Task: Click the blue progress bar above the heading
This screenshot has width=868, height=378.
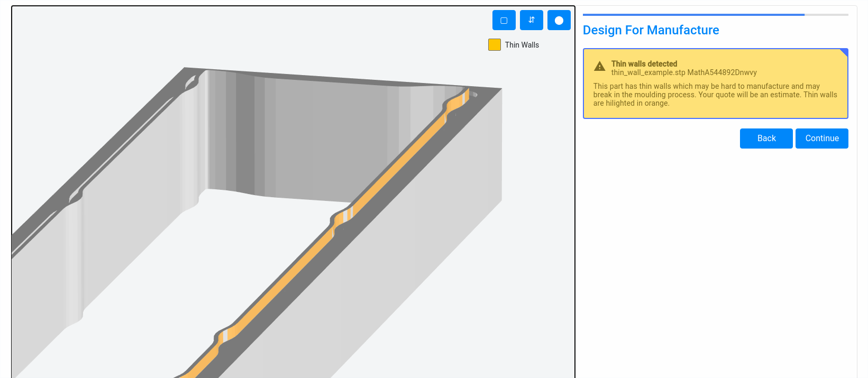Action: (693, 15)
